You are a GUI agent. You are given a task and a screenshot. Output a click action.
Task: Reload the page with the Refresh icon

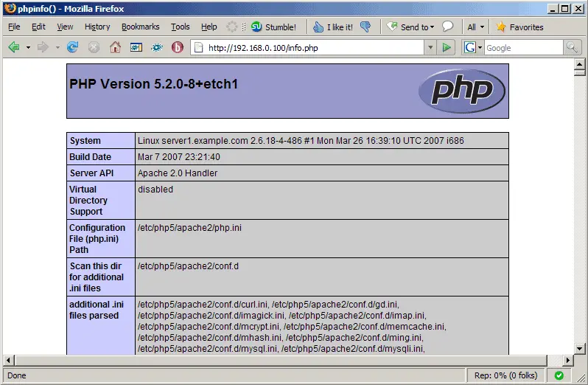72,47
